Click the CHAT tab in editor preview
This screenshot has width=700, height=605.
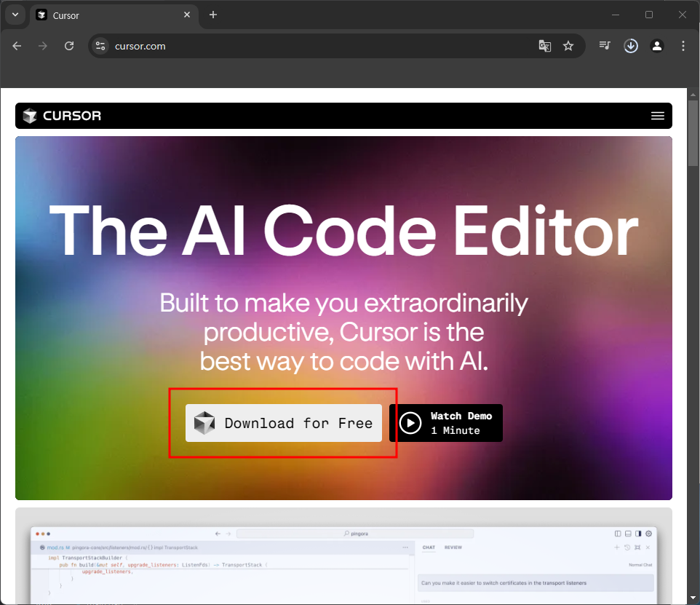click(x=429, y=547)
